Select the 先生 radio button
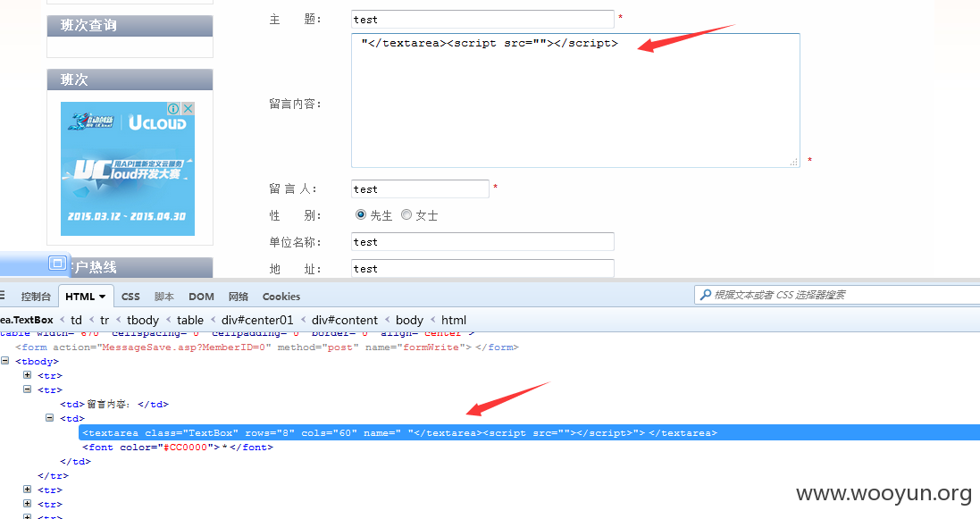980x519 pixels. pos(361,214)
